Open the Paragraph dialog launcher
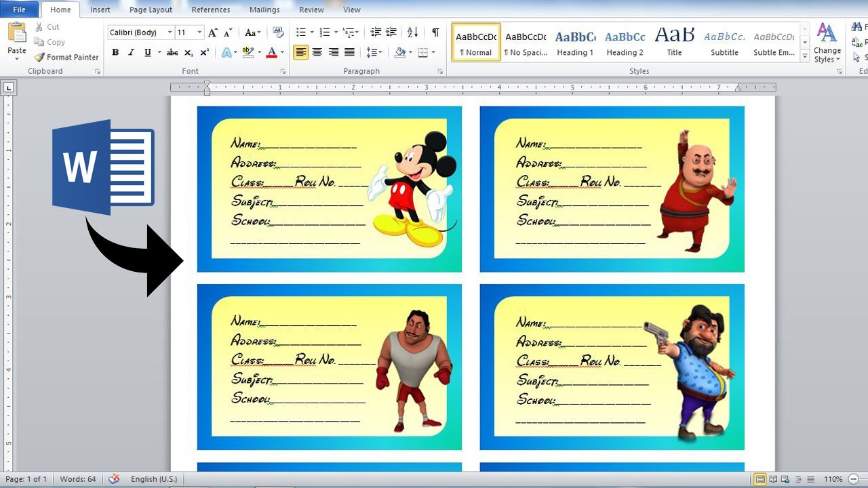This screenshot has width=868, height=488. click(440, 71)
